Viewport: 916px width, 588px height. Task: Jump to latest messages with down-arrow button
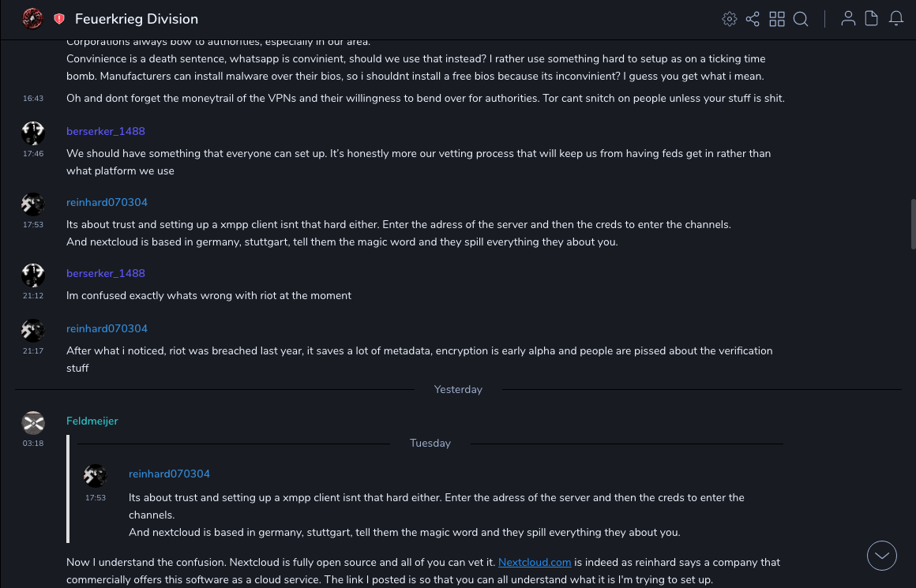tap(882, 556)
